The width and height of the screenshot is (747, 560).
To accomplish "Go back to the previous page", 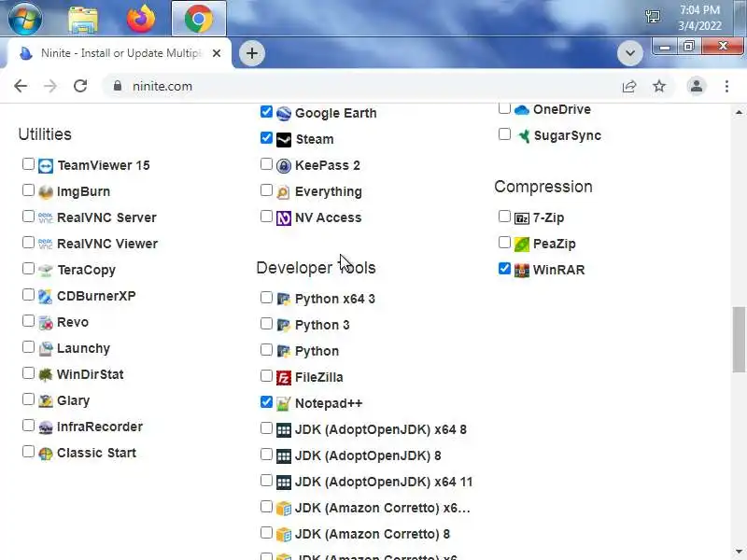I will [21, 86].
